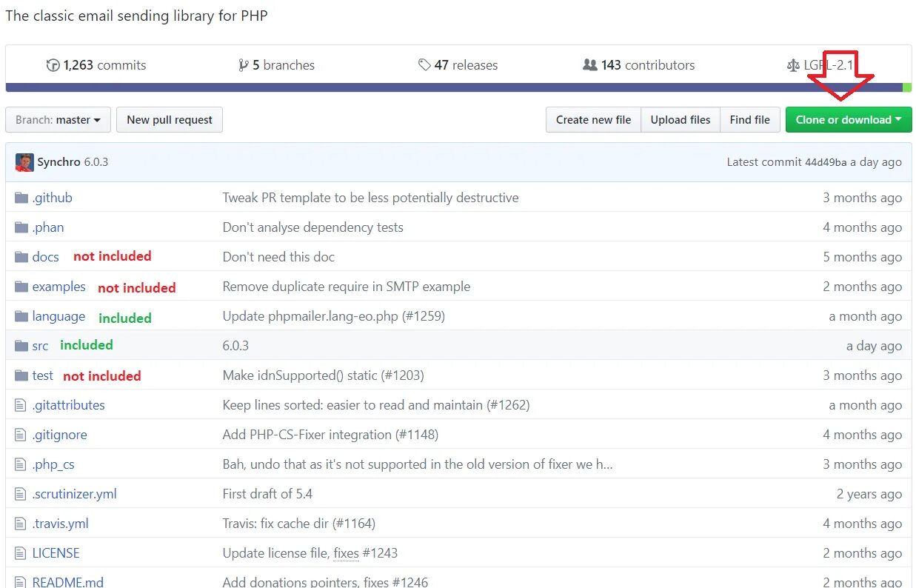Open 'Remove duplicate require in SMTP example' commit
The width and height of the screenshot is (916, 588).
pos(346,287)
